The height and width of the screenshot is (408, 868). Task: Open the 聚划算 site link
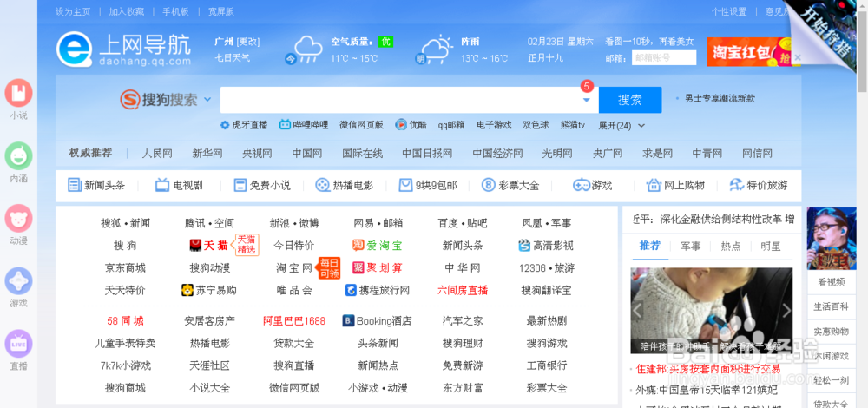coord(377,268)
